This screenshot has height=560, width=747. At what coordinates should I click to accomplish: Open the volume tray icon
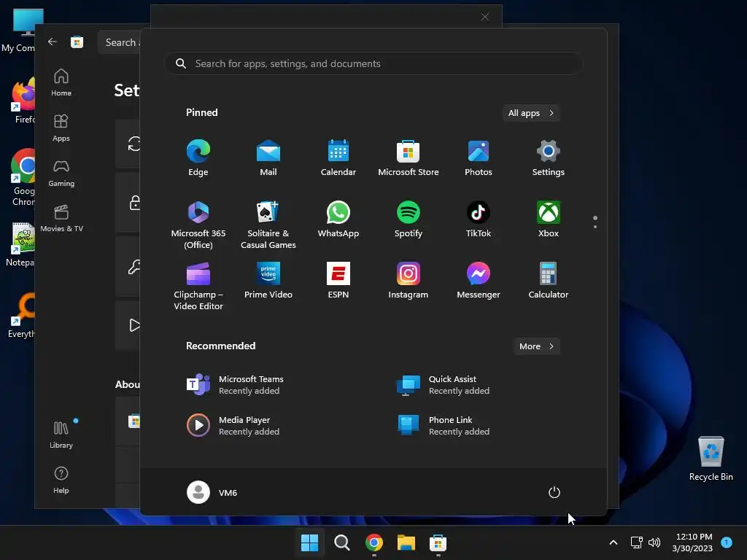[654, 542]
